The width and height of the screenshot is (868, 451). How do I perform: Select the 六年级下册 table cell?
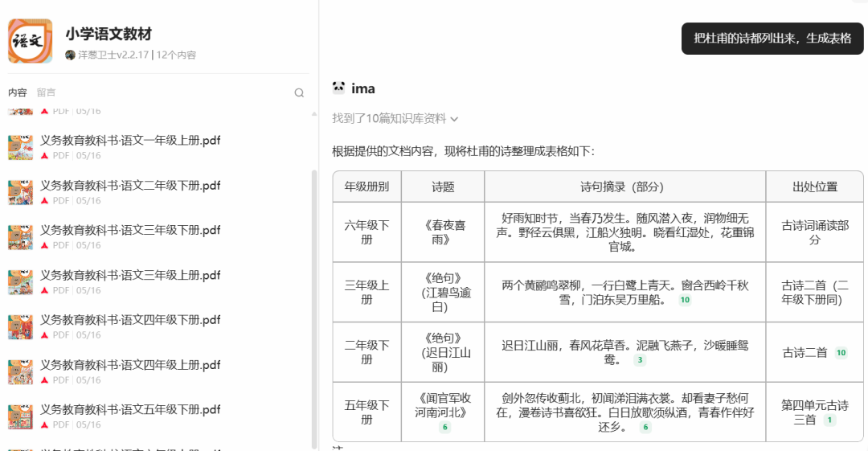tap(366, 232)
